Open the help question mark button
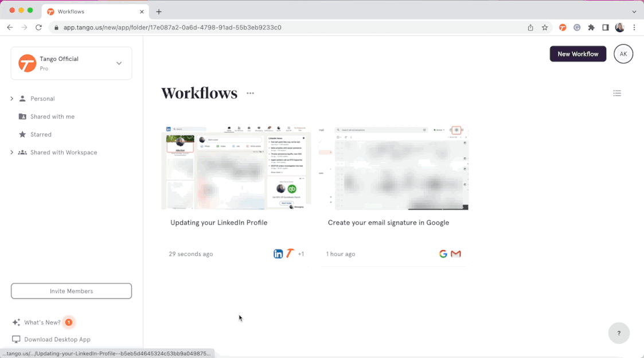The height and width of the screenshot is (358, 644). [619, 333]
